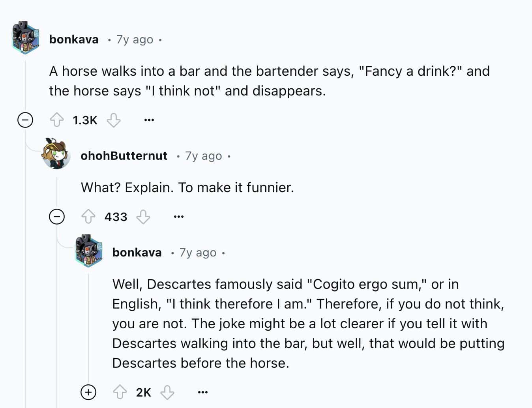Collapse ohohButternut's reply thread
Screen dimensions: 532x408
click(x=57, y=216)
